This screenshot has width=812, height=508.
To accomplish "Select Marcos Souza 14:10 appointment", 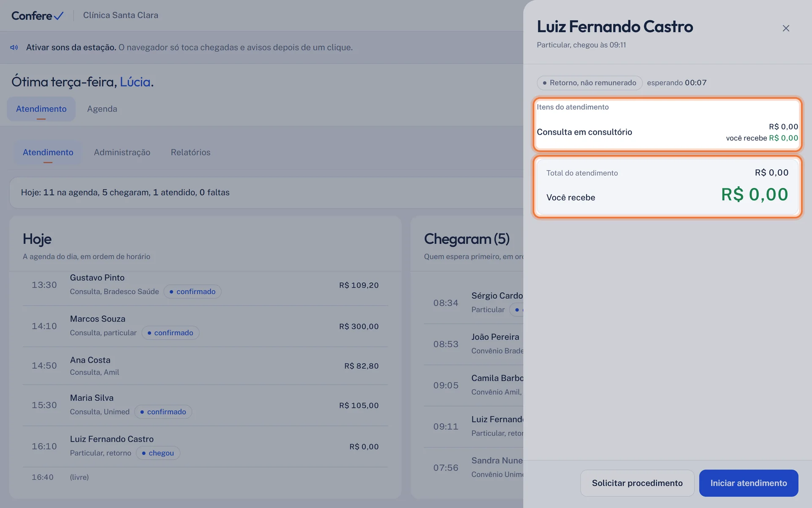I will (x=205, y=326).
